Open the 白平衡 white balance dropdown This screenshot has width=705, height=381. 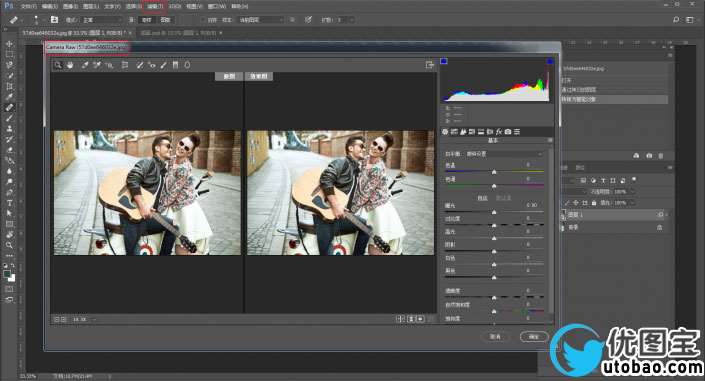pyautogui.click(x=504, y=154)
